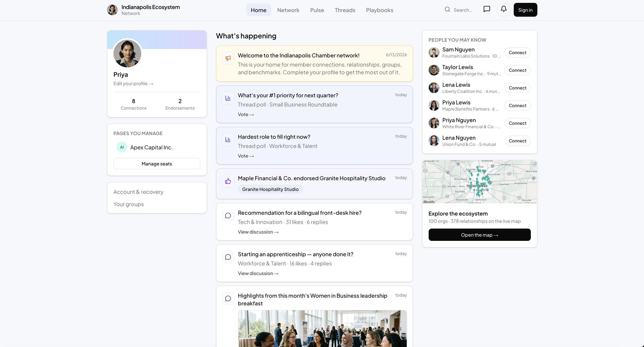Connect with Taylor Lewis
The width and height of the screenshot is (644, 347).
pyautogui.click(x=518, y=70)
